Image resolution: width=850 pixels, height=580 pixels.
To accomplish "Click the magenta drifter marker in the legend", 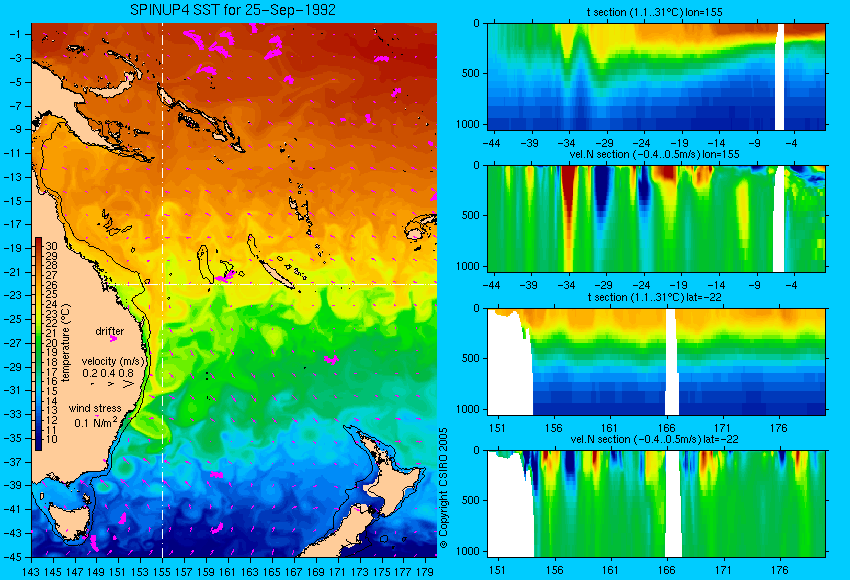I will [113, 339].
